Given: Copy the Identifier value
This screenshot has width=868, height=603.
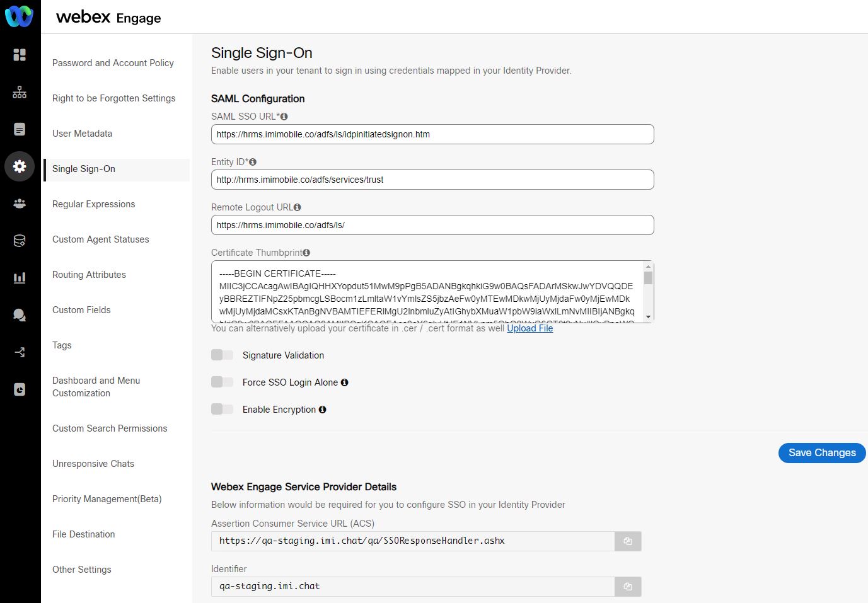Looking at the screenshot, I should coord(628,587).
